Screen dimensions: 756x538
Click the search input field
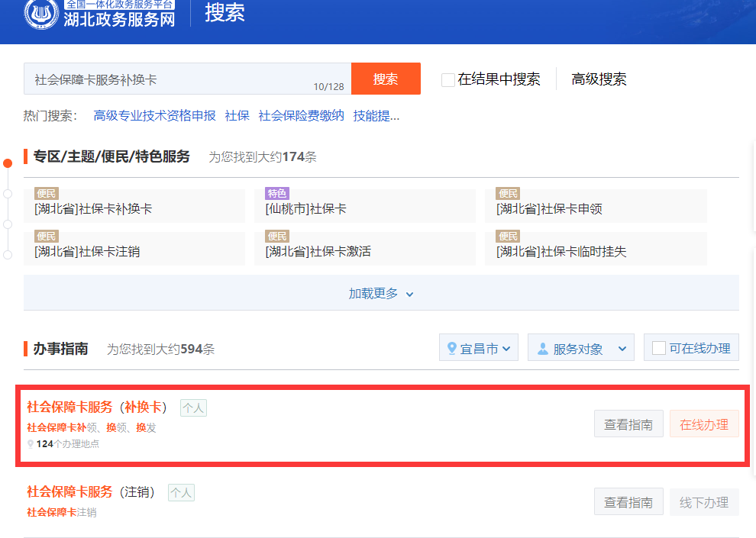[x=168, y=79]
